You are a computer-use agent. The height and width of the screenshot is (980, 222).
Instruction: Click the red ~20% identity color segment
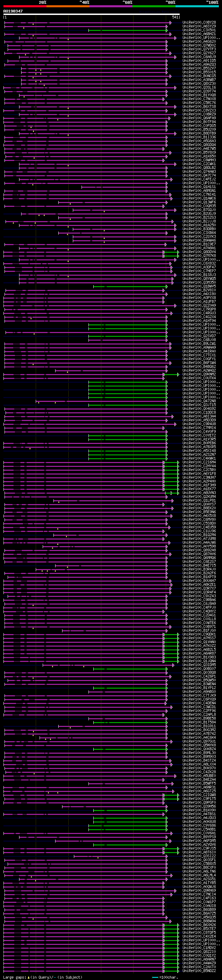click(25, 6)
